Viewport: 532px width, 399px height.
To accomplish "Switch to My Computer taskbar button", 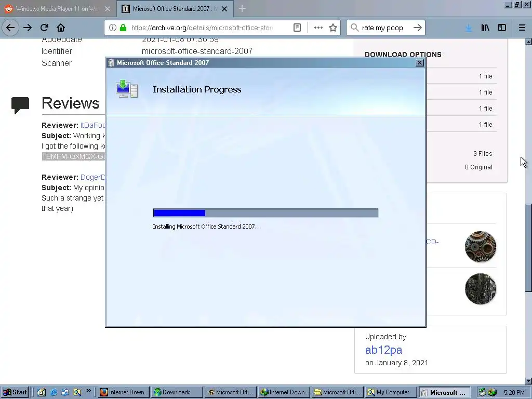I will 391,392.
